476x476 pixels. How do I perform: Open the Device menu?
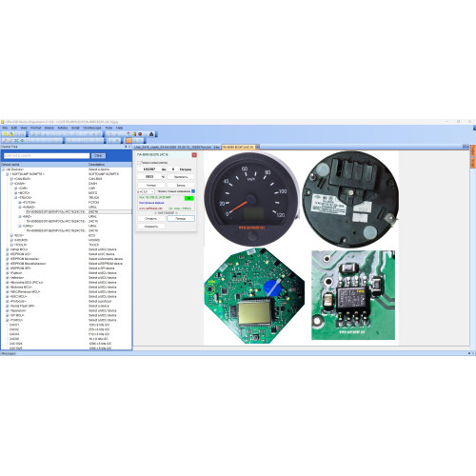pyautogui.click(x=50, y=128)
